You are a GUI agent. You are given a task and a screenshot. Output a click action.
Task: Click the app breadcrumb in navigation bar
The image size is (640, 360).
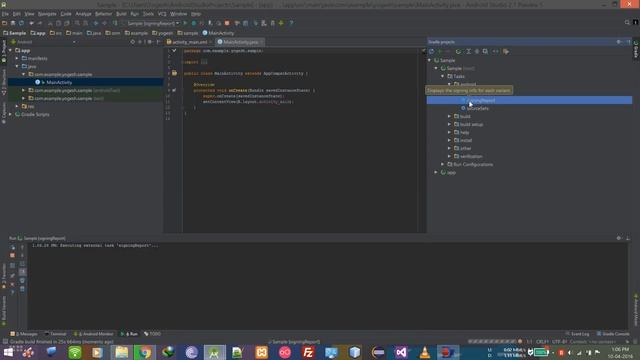[x=38, y=33]
